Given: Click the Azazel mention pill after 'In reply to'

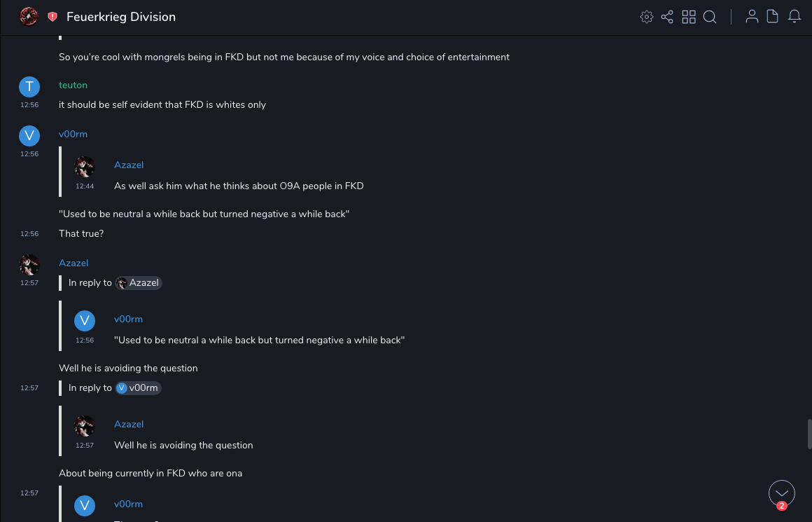Looking at the screenshot, I should [139, 283].
